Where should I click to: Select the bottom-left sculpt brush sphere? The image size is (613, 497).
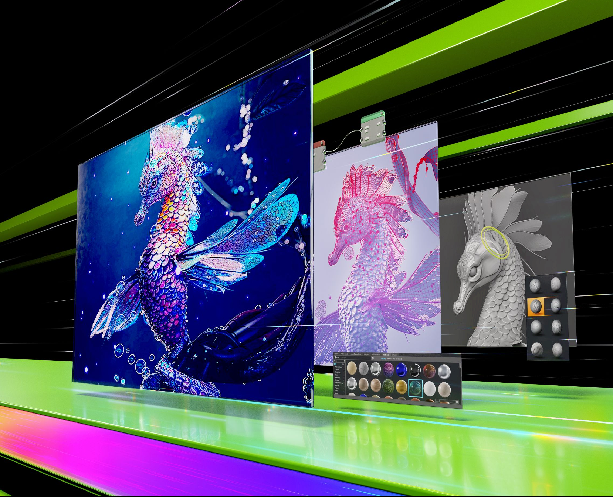[x=537, y=349]
